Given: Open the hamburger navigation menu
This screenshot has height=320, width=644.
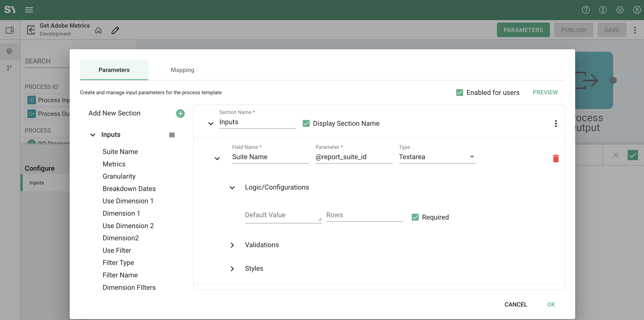Looking at the screenshot, I should point(29,10).
